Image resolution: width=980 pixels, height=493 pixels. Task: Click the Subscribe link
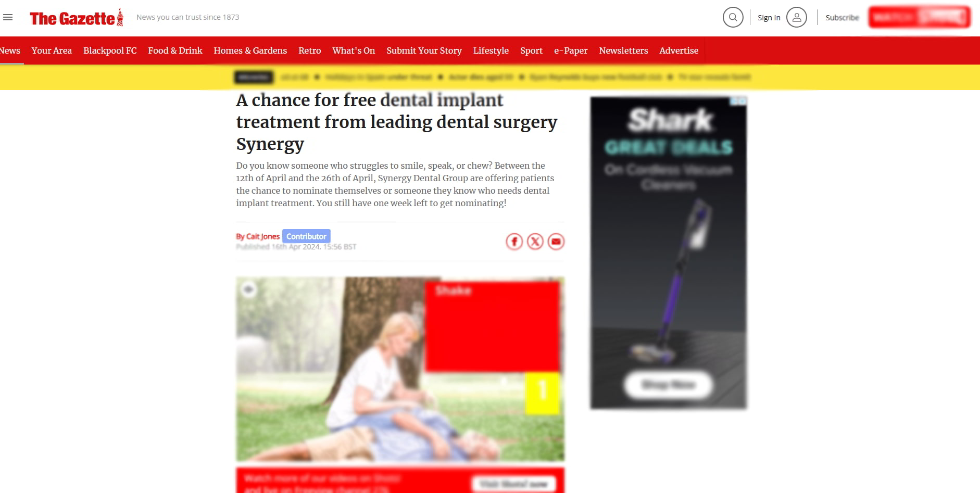tap(842, 18)
